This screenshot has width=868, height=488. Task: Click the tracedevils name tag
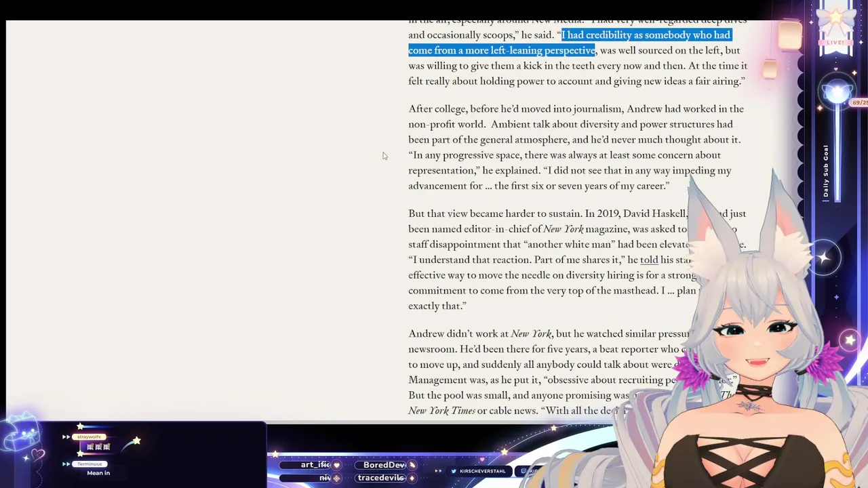point(381,478)
